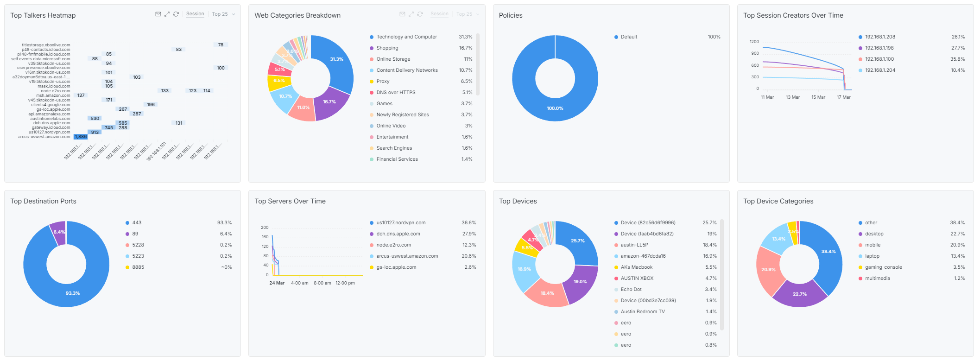Click the 913 heatmap cell
This screenshot has width=980, height=361.
pos(95,132)
